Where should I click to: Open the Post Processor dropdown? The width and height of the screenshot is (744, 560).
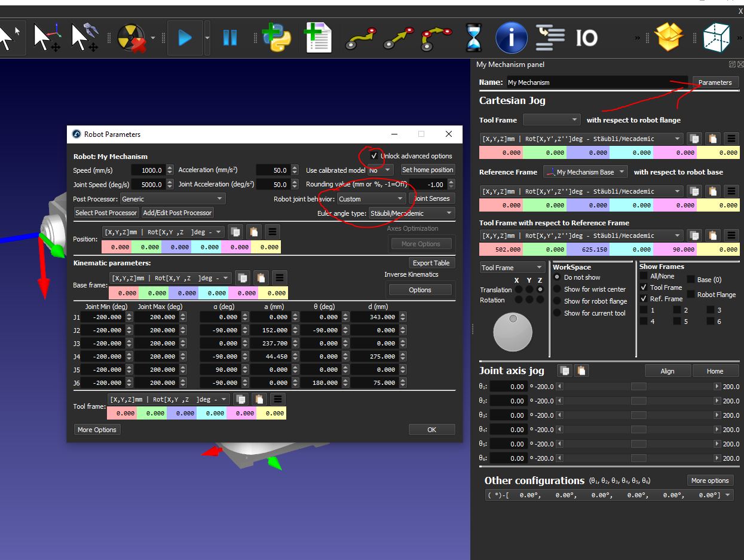coord(172,199)
